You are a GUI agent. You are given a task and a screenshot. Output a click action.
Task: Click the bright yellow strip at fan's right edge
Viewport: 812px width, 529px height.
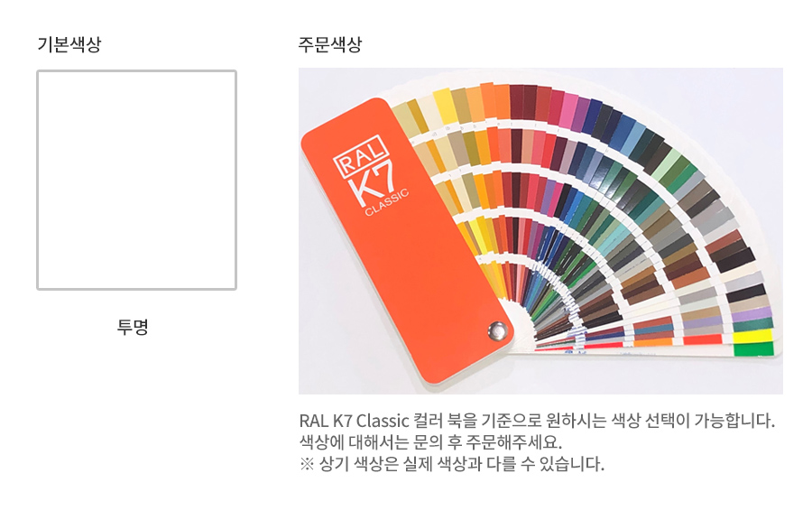coord(753,338)
